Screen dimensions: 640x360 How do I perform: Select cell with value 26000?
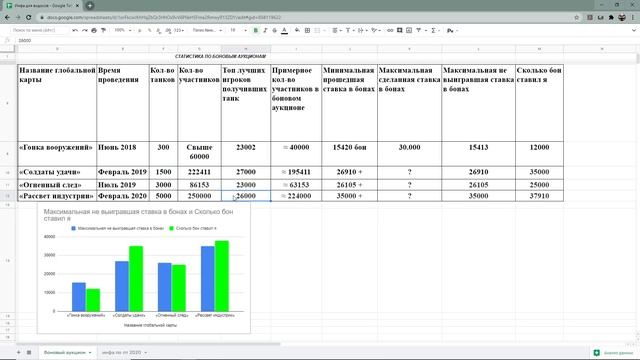246,196
